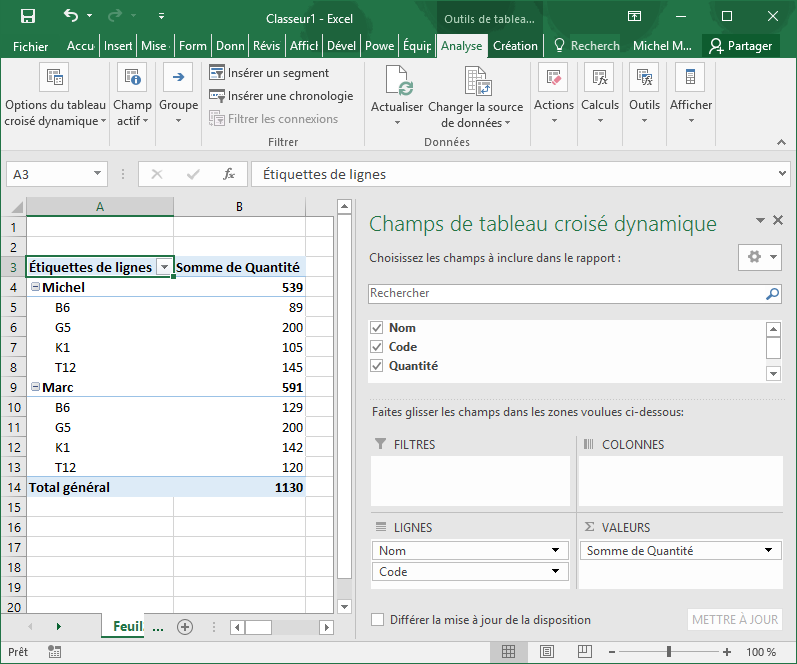Viewport: 797px width, 664px height.
Task: Click the Insérer un segment icon
Action: point(217,73)
